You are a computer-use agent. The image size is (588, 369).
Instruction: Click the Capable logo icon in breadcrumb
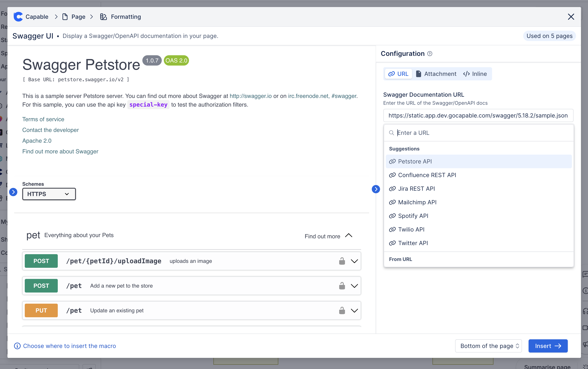pos(18,17)
